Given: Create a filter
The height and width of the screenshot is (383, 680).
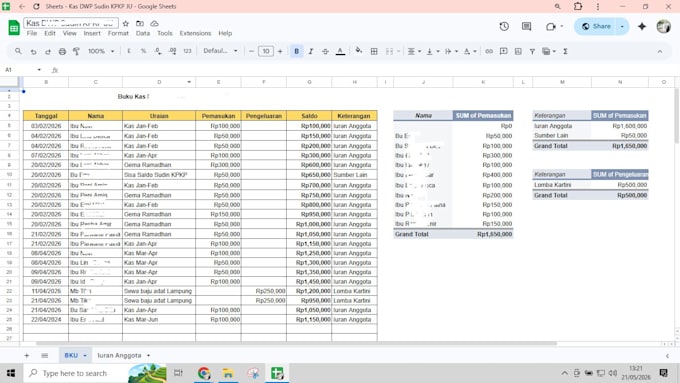Looking at the screenshot, I should click(x=532, y=51).
